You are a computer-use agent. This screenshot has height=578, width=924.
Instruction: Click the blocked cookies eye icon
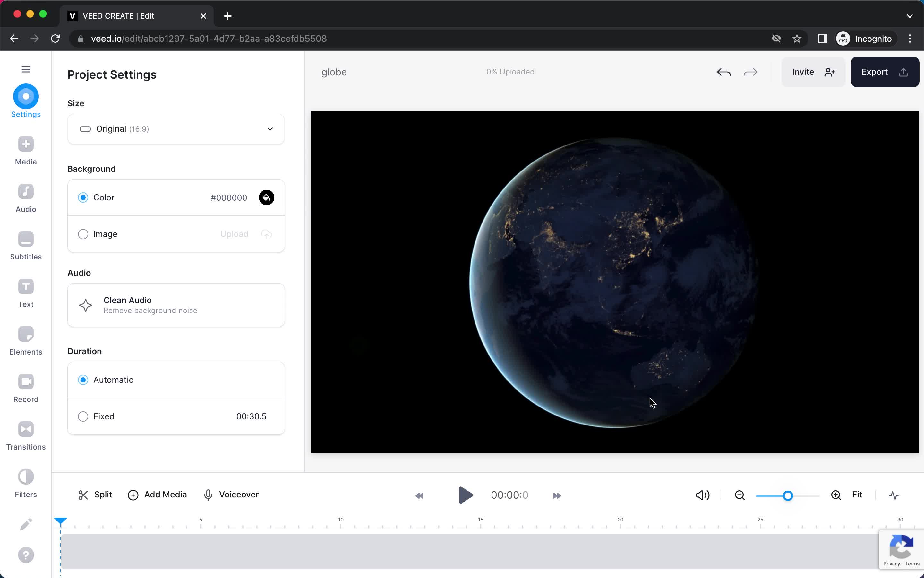[776, 39]
